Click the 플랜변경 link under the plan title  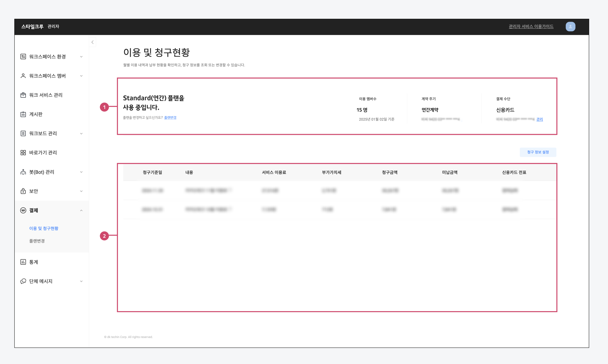[170, 118]
